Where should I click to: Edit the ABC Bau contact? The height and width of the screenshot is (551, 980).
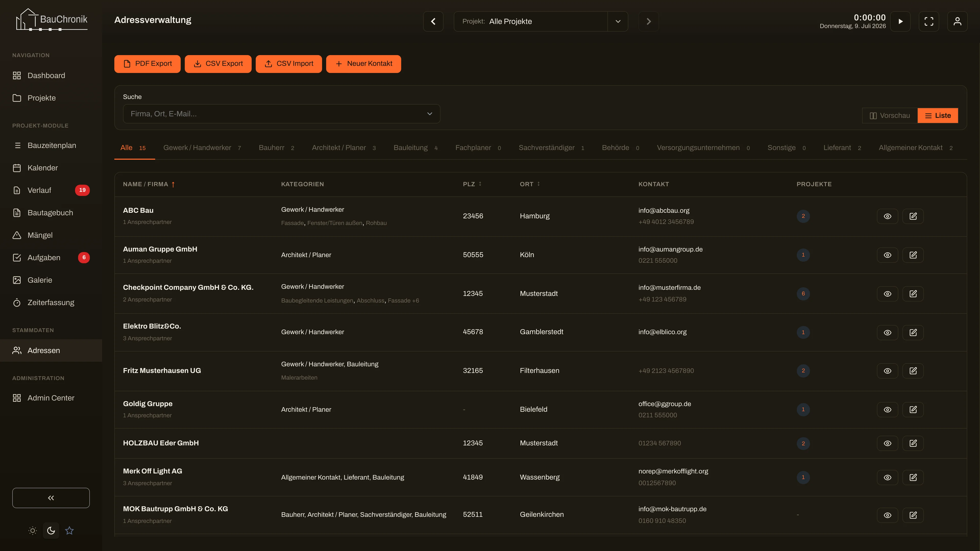(x=913, y=216)
